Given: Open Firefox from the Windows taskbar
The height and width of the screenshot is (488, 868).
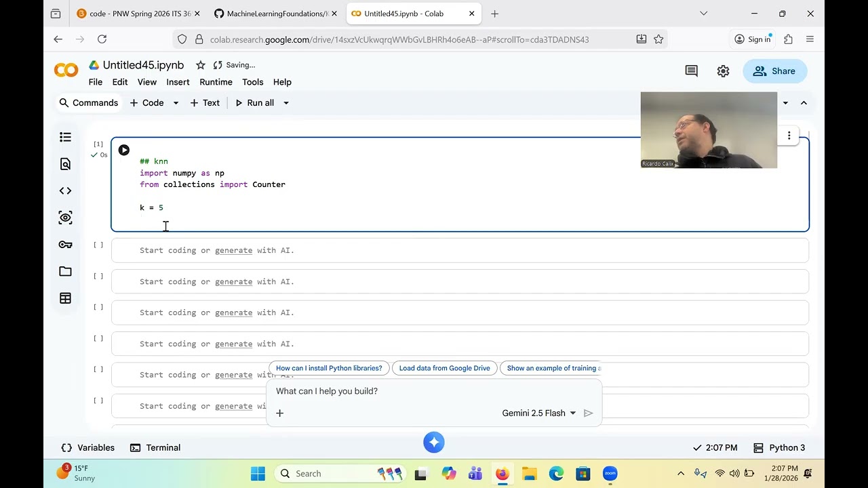Looking at the screenshot, I should coord(502,474).
